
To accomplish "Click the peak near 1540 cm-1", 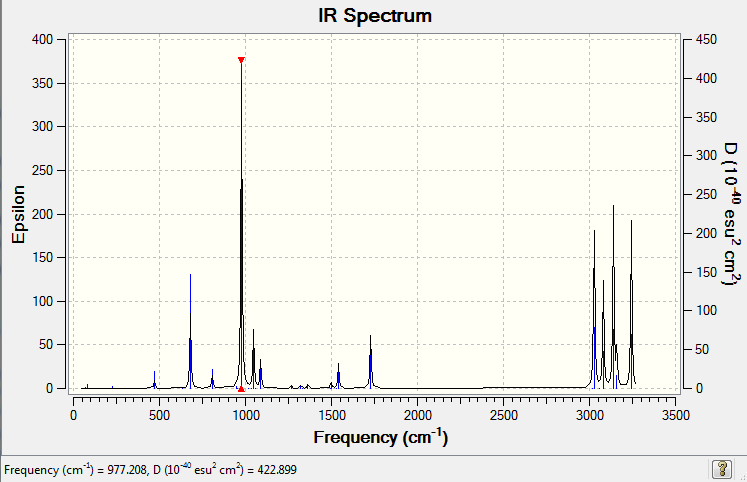I will click(x=338, y=376).
